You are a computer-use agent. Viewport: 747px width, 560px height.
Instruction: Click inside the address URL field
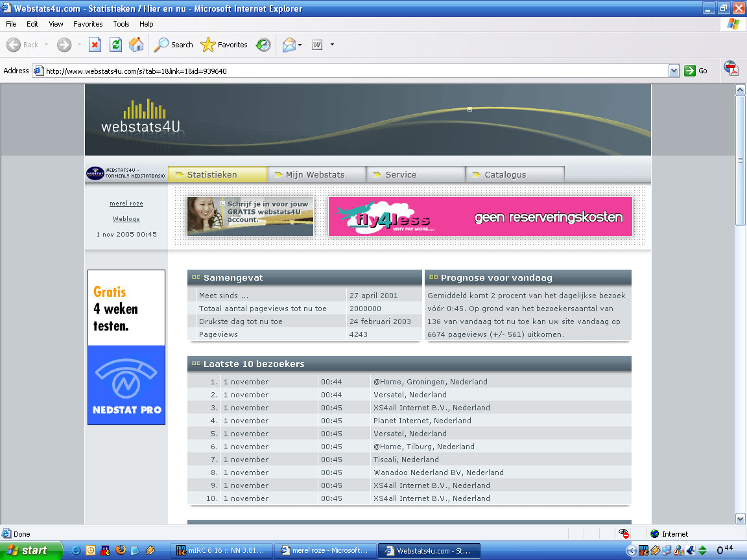[x=350, y=71]
